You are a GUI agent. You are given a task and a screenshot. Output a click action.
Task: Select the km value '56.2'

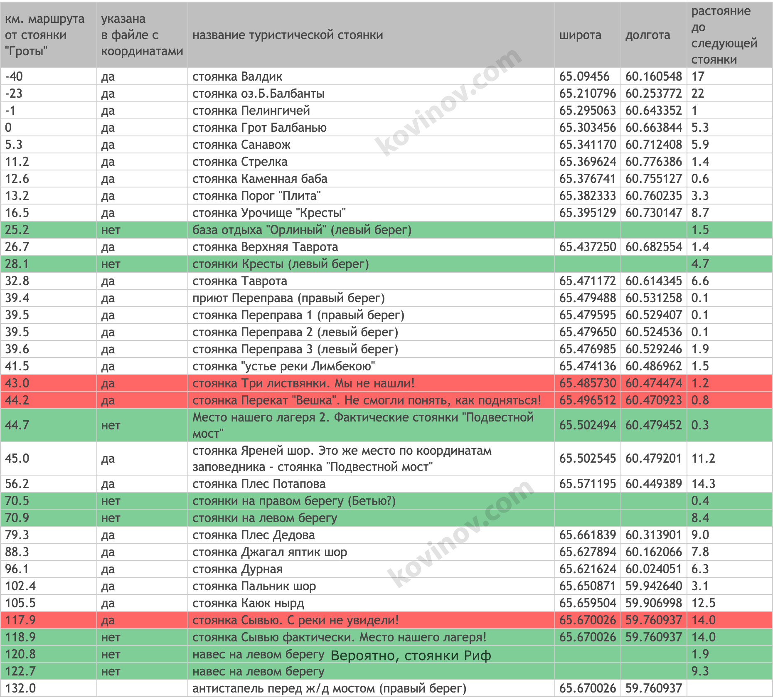pyautogui.click(x=17, y=484)
